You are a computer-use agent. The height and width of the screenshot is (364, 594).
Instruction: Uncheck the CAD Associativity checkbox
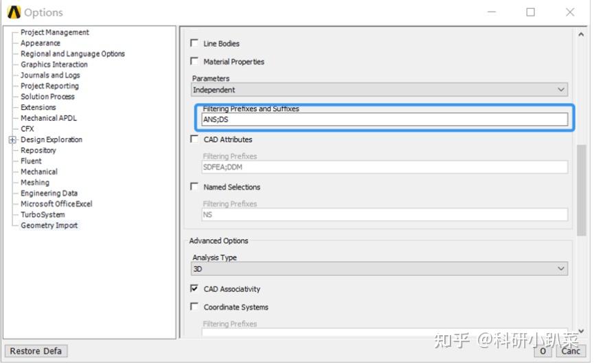[194, 288]
